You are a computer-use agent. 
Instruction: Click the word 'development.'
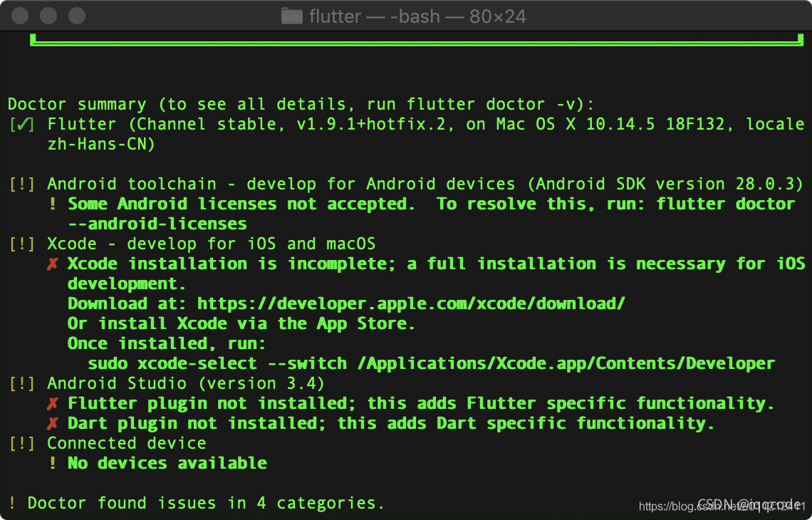(x=127, y=284)
